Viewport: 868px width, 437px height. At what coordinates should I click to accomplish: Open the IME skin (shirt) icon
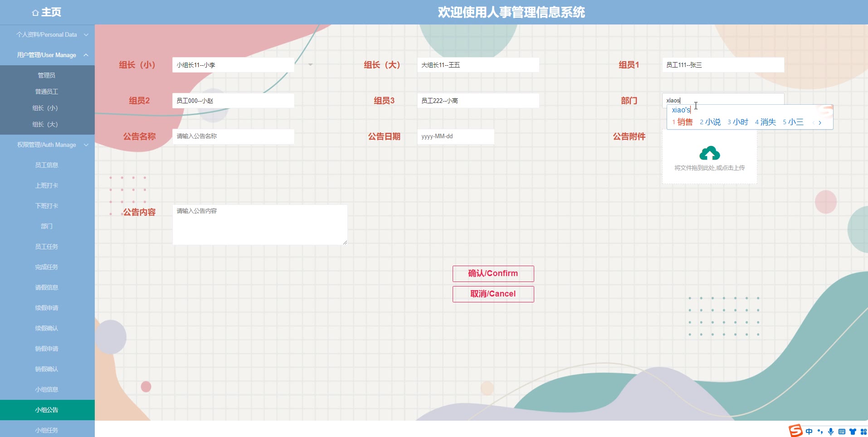tap(853, 432)
